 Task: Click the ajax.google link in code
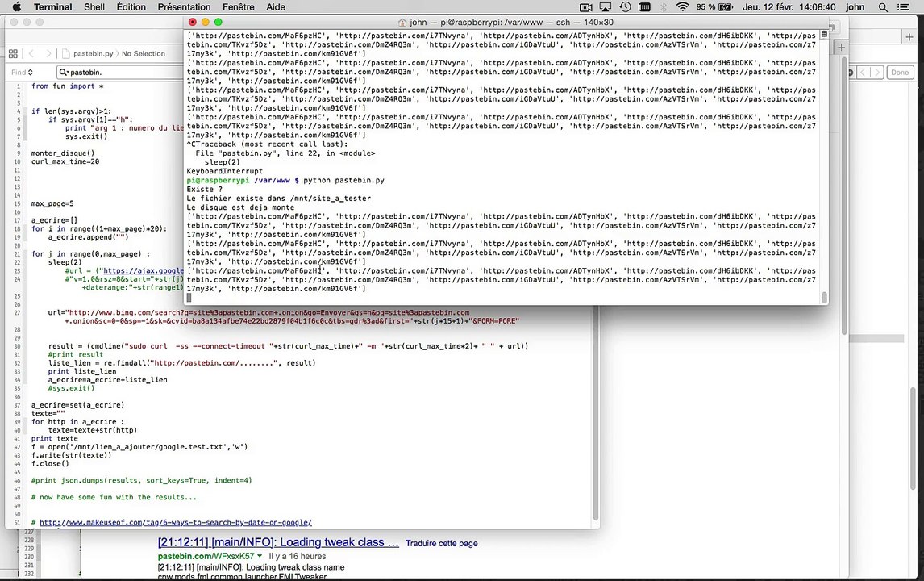(144, 271)
